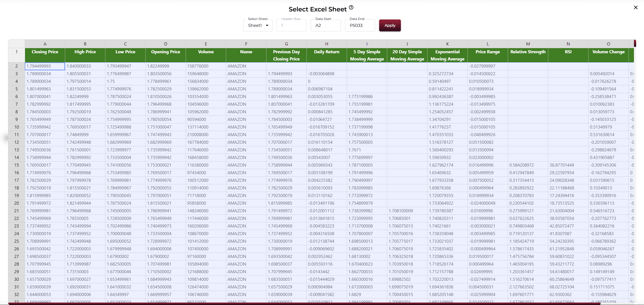Click cell with value 2.127663502
Image resolution: width=644 pixels, height=305 pixels.
(528, 287)
